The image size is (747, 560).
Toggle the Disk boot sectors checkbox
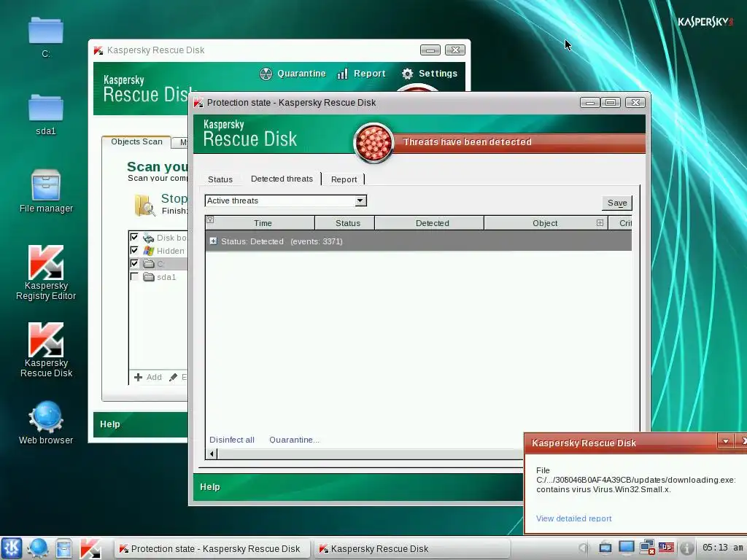coord(134,237)
